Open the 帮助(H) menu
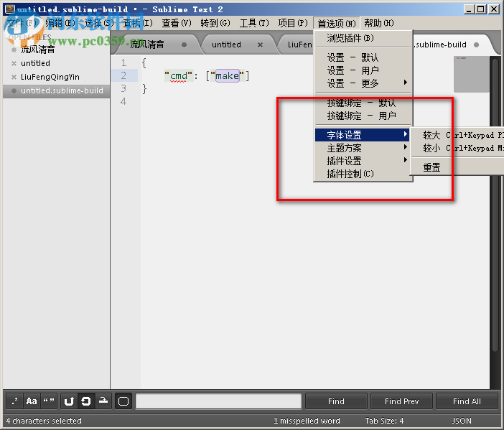Image resolution: width=504 pixels, height=430 pixels. pyautogui.click(x=379, y=23)
